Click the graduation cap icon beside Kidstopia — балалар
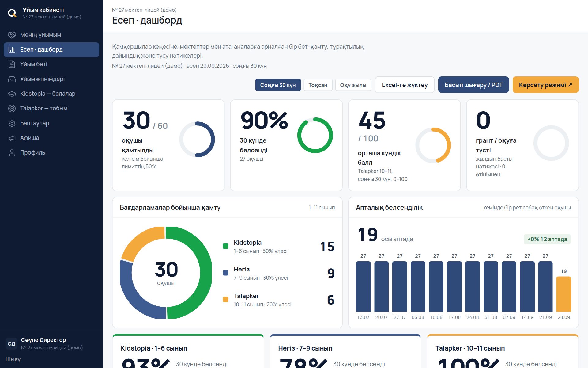The height and width of the screenshot is (368, 588). pos(12,94)
